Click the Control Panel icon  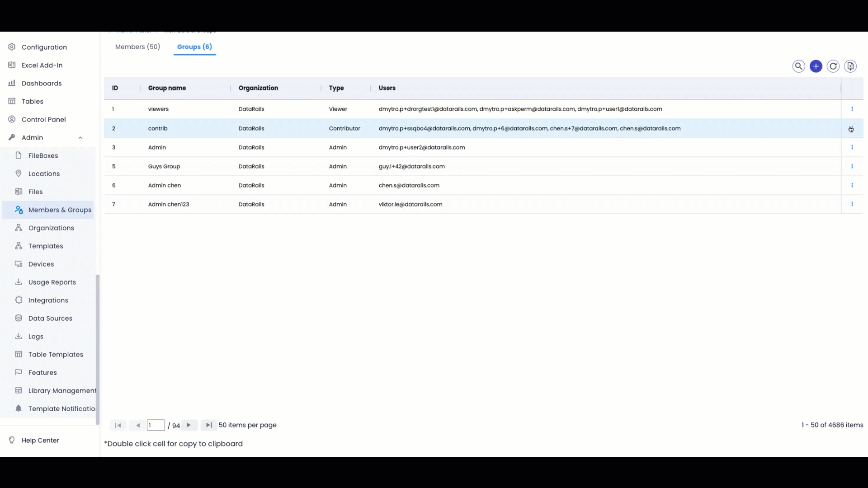[x=12, y=119]
